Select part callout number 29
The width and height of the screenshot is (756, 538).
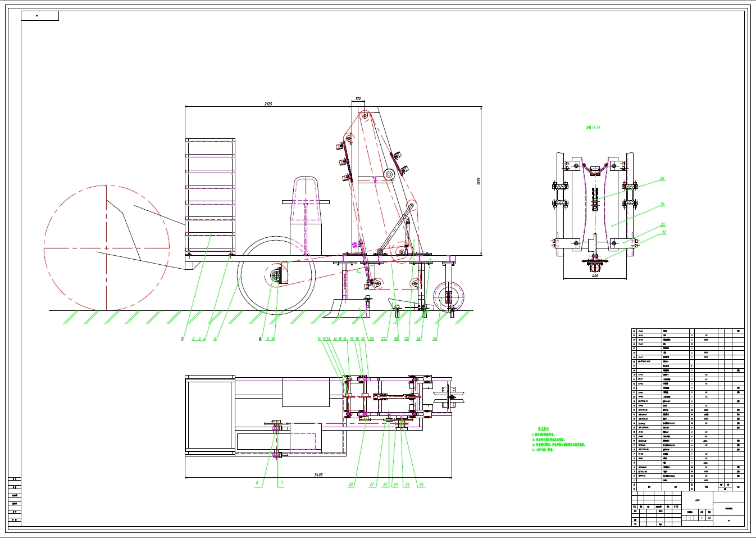407,339
